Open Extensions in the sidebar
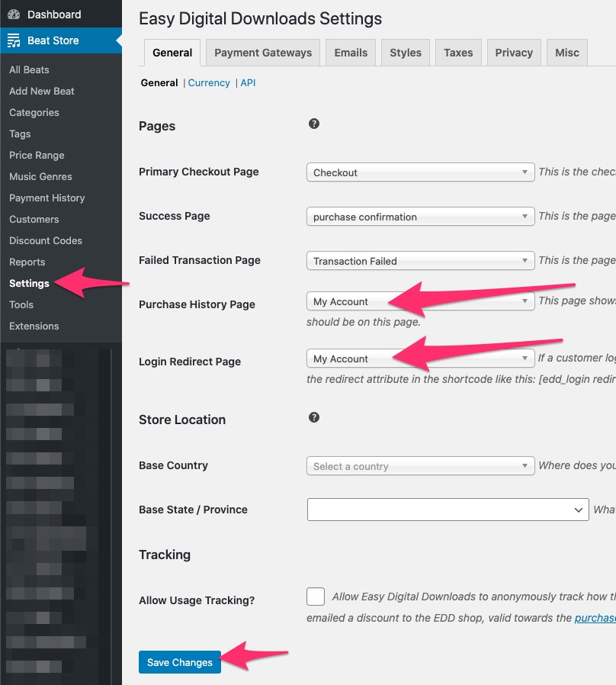Viewport: 616px width, 685px height. tap(34, 326)
